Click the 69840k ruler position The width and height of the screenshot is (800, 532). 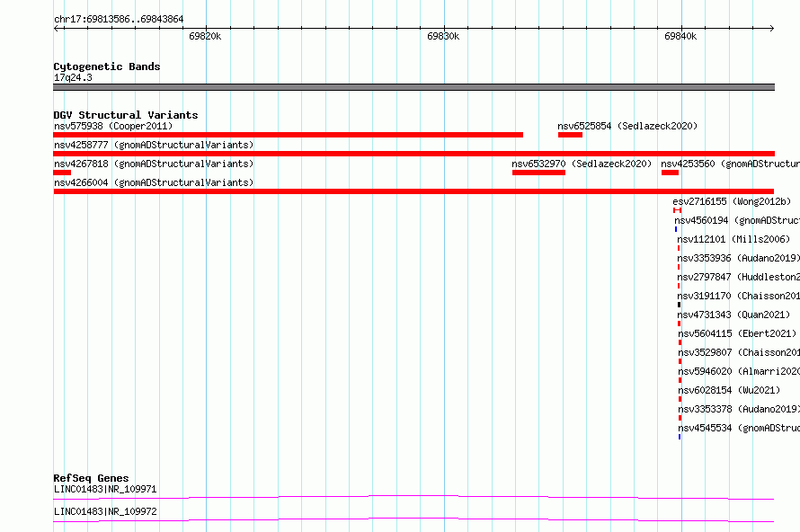680,36
